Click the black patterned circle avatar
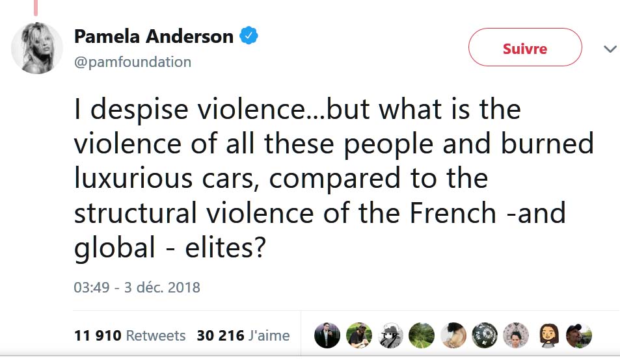Viewport: 620px width, 364px height. tap(485, 335)
